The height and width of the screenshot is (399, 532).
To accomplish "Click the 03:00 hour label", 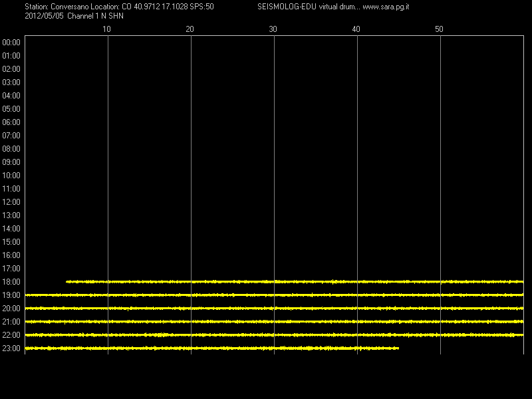I will click(11, 82).
